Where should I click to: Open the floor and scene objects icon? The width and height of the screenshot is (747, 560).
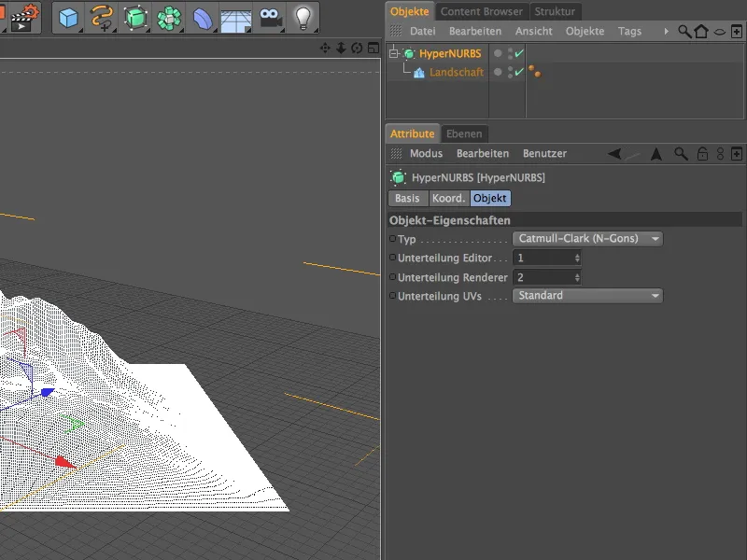tap(236, 19)
